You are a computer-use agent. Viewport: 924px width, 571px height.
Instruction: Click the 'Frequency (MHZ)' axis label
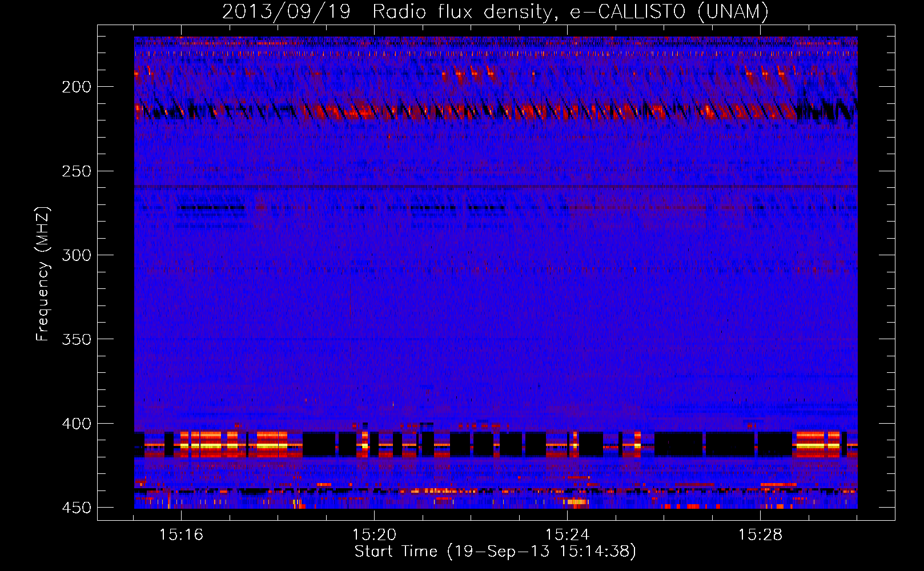(x=43, y=274)
